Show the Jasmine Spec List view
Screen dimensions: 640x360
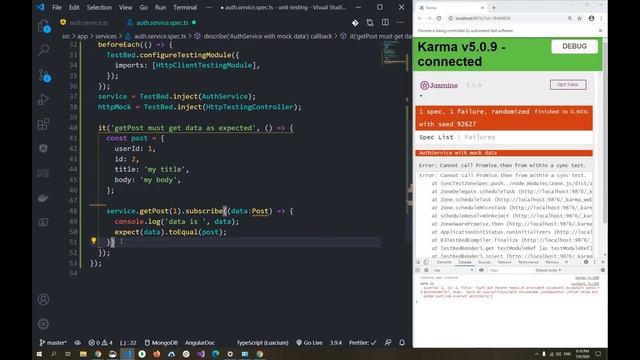[x=436, y=137]
